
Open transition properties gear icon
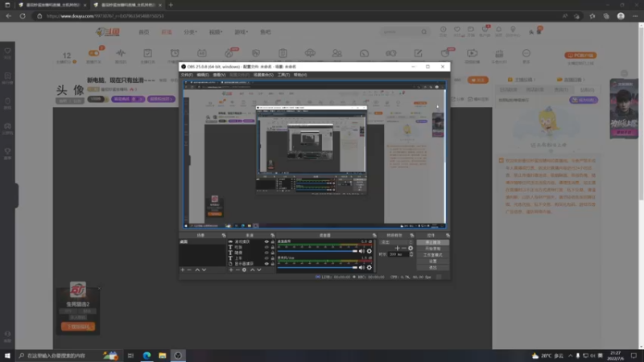point(411,249)
